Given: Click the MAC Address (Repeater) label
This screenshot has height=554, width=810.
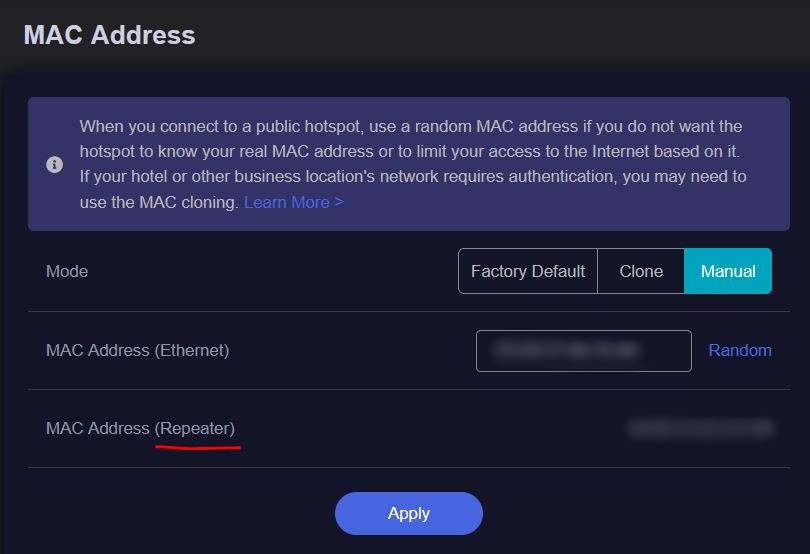Looking at the screenshot, I should 140,429.
